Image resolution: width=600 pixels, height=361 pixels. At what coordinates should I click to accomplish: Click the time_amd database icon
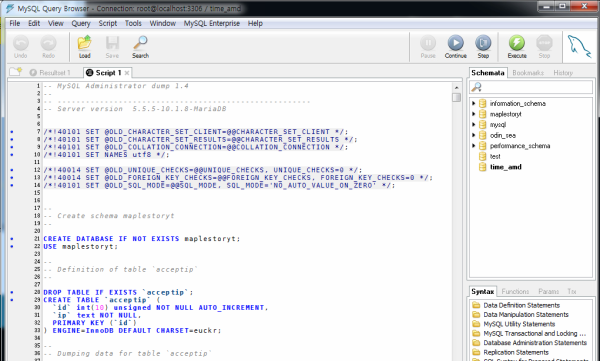pyautogui.click(x=483, y=167)
